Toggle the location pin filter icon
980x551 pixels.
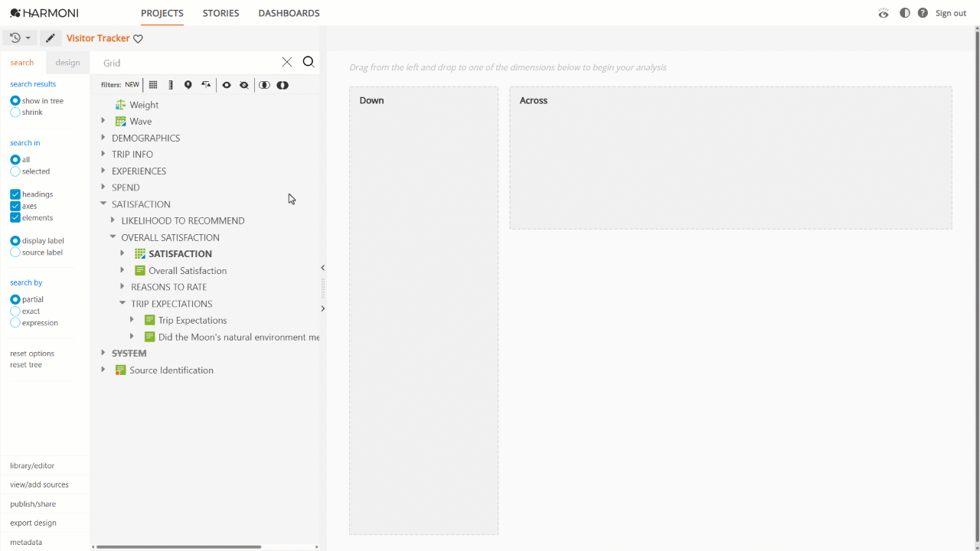click(x=188, y=85)
